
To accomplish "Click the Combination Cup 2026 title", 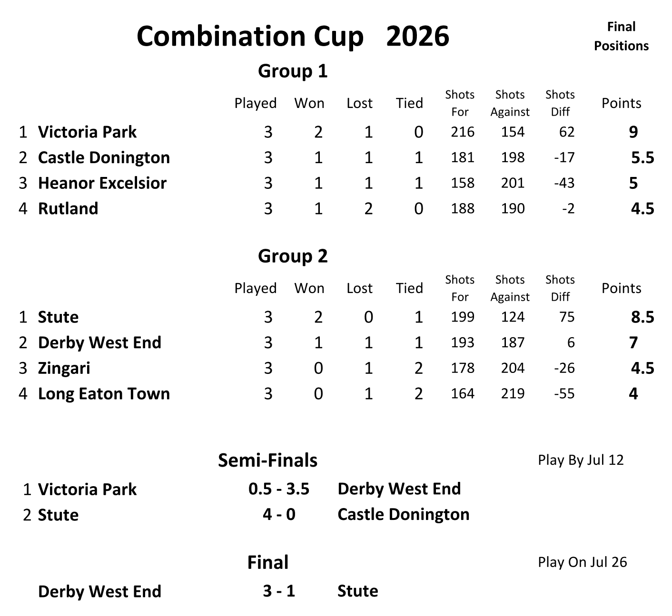I will click(x=293, y=37).
